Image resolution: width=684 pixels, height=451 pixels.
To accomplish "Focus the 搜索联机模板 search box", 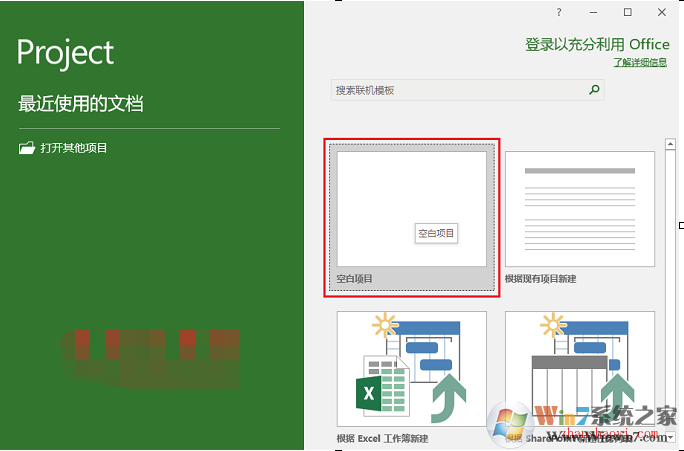I will coord(458,90).
